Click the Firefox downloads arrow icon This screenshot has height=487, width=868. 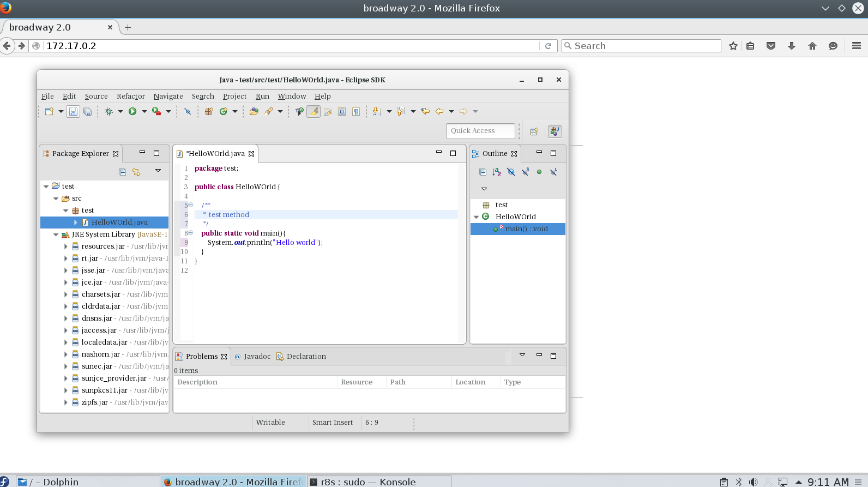coord(792,46)
